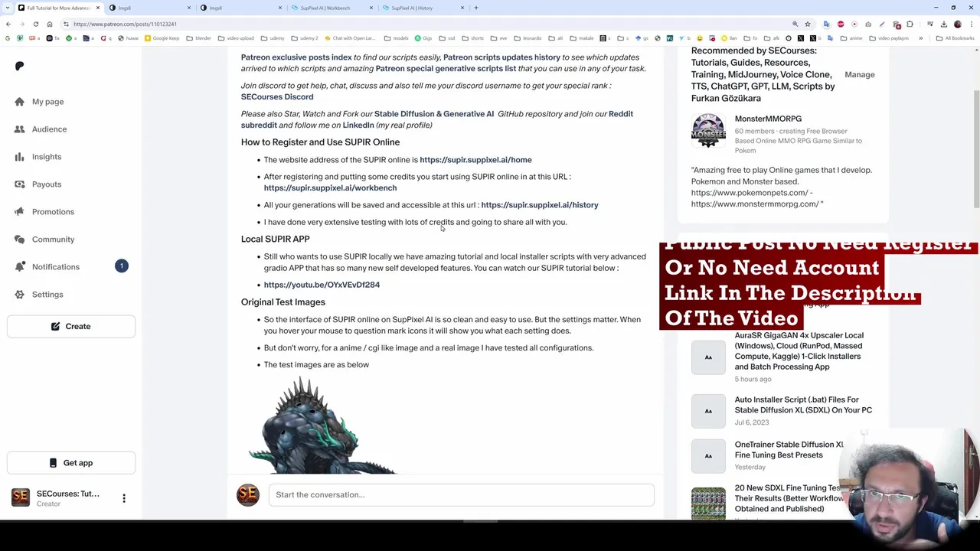
Task: Click the My page home icon
Action: (20, 102)
